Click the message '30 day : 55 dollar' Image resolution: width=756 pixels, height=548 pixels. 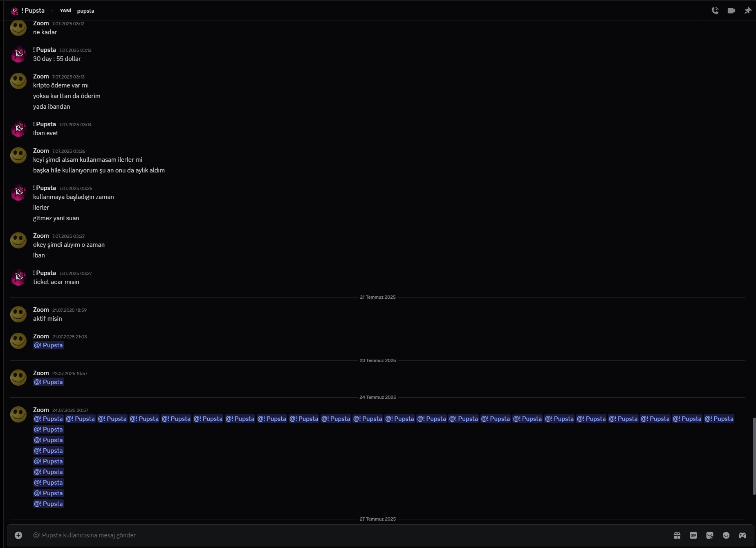57,59
